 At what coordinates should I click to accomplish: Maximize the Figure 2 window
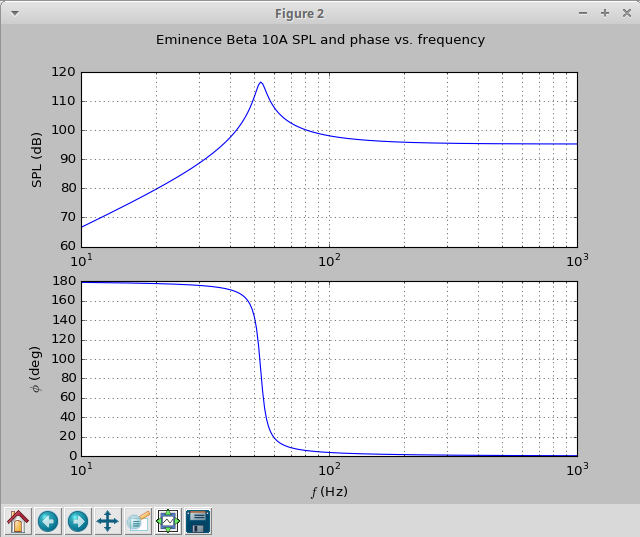pyautogui.click(x=605, y=13)
